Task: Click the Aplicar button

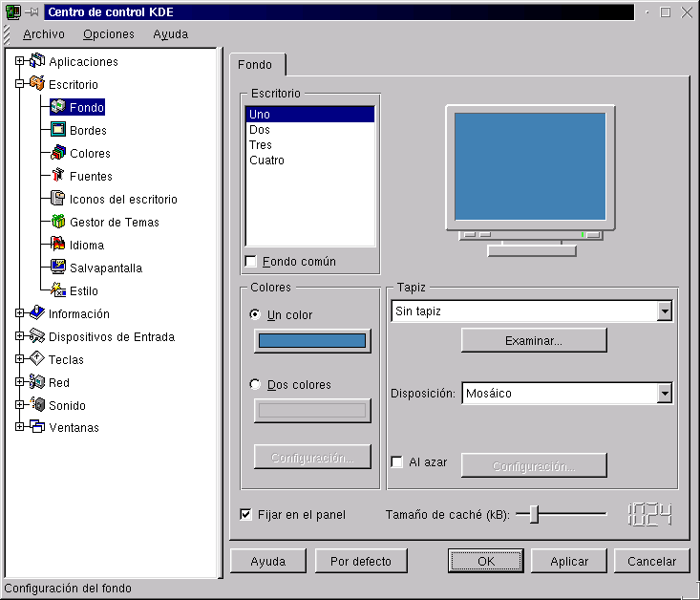Action: coord(569,562)
